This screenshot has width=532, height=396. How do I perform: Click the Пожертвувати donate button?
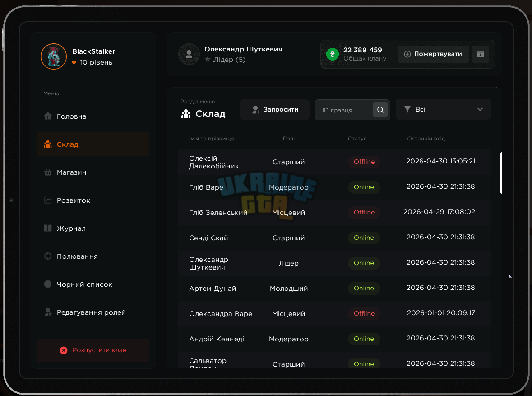(433, 54)
